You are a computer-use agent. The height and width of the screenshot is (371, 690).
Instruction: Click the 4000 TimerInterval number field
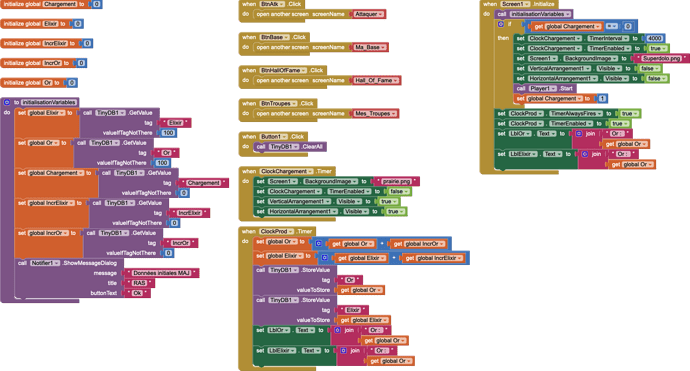tap(654, 38)
